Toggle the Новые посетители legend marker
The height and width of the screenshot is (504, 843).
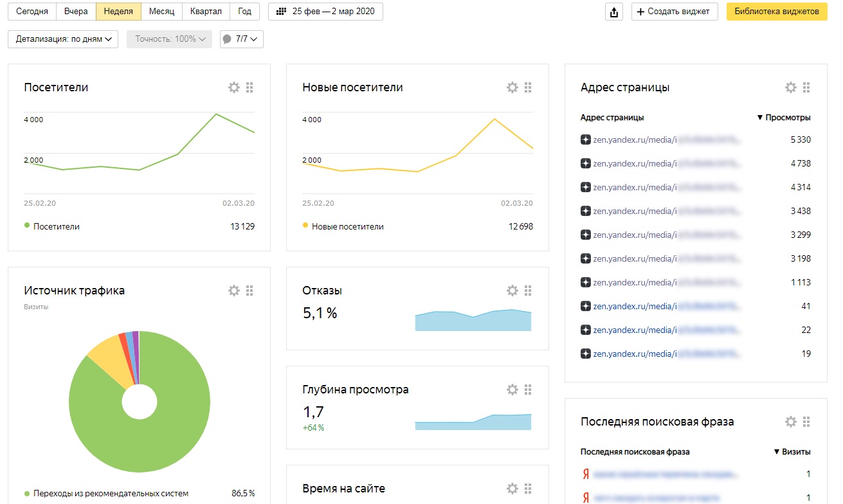(305, 226)
